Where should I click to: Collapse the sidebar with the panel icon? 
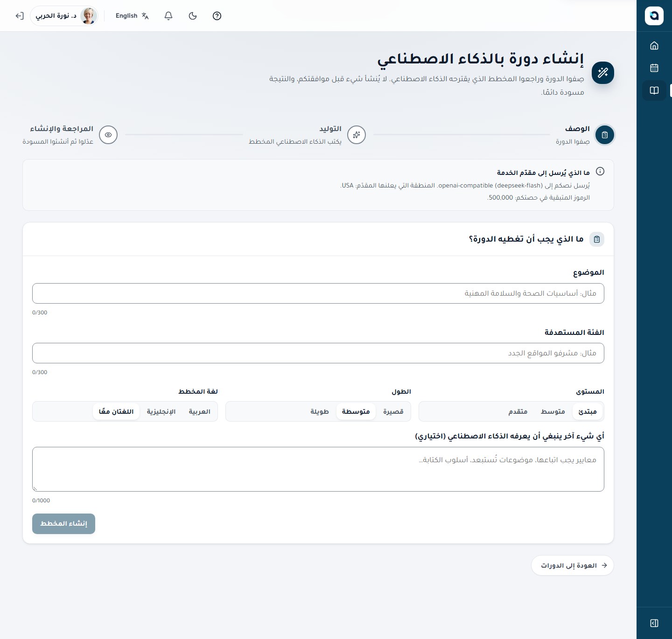[654, 623]
